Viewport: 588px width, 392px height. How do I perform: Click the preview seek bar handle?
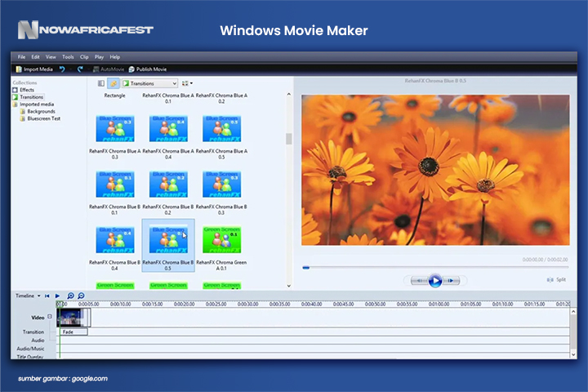point(306,268)
